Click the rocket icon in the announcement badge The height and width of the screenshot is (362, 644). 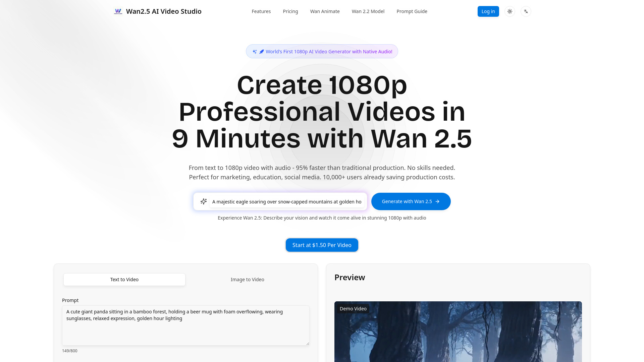click(x=261, y=51)
